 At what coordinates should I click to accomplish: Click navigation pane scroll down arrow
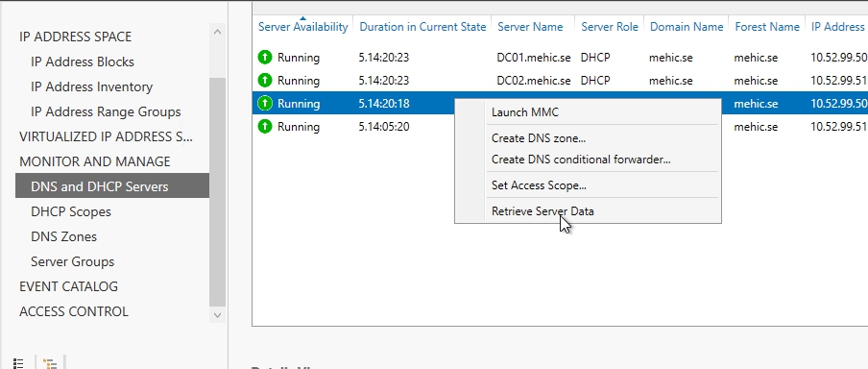point(217,314)
